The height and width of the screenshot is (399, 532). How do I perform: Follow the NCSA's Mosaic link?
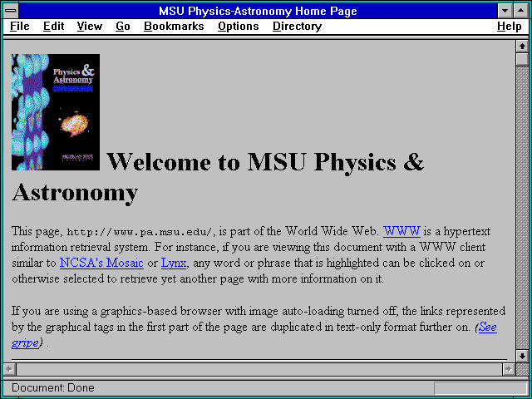(x=101, y=263)
